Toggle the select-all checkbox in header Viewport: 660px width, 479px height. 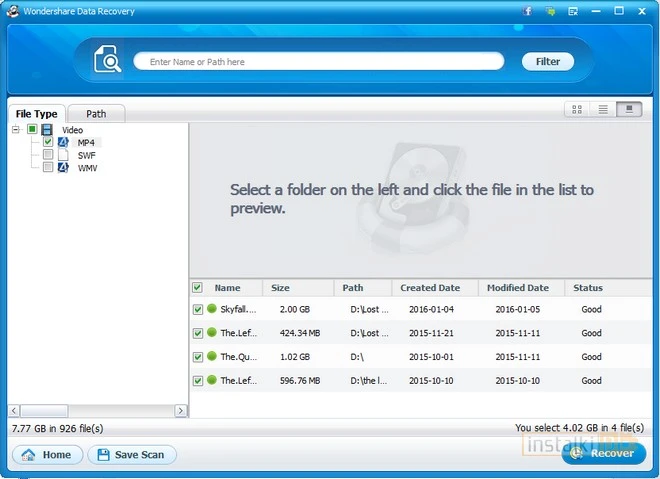(197, 287)
